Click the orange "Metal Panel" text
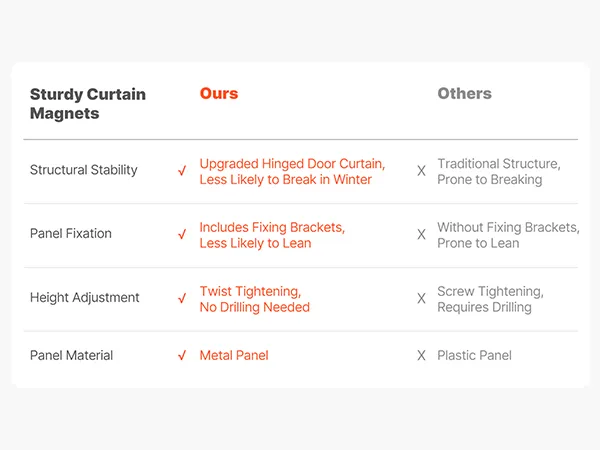 [x=234, y=355]
